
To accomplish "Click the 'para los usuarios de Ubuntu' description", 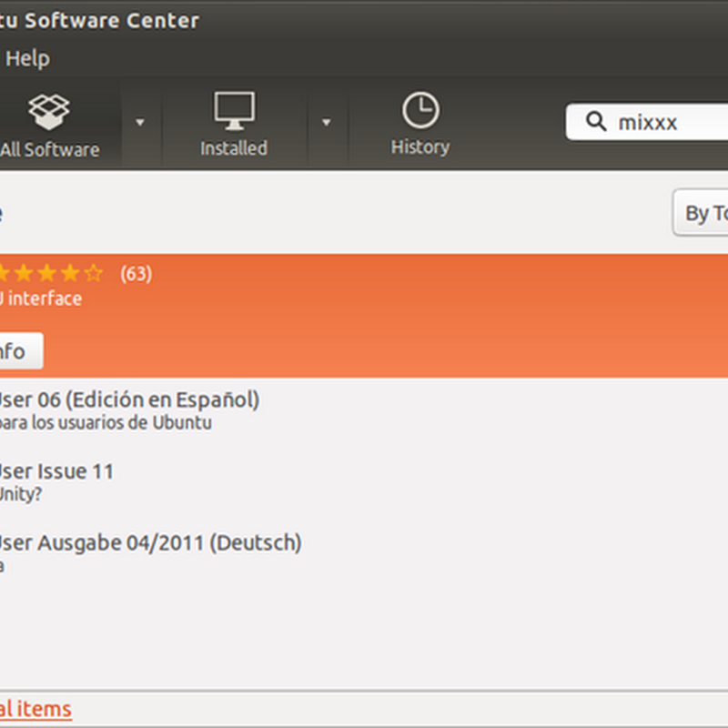I will click(x=106, y=423).
